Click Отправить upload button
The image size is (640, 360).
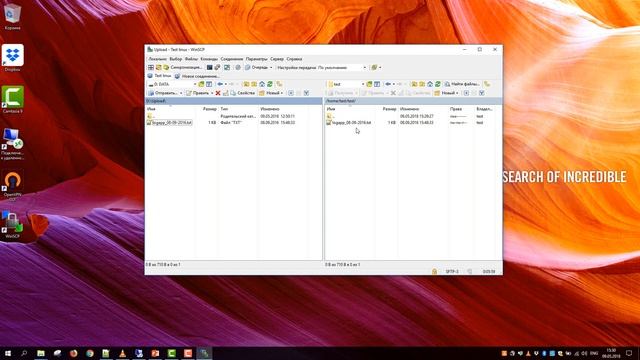click(x=163, y=93)
